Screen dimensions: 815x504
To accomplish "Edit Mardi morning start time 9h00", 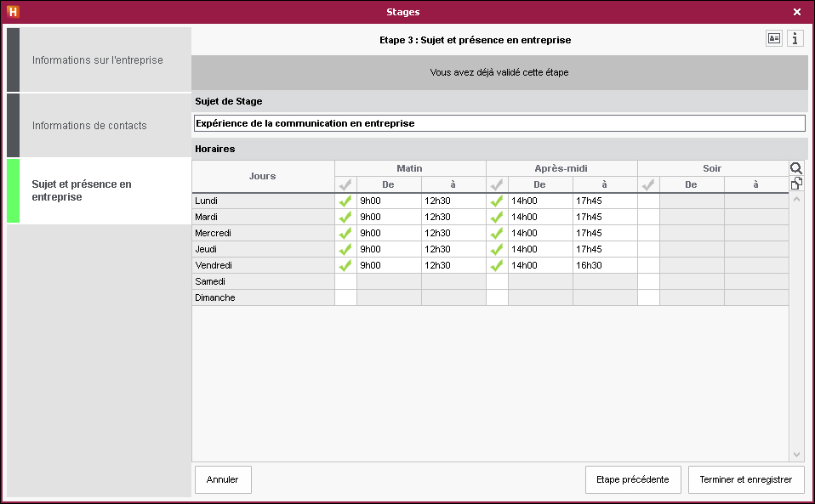I will tap(389, 217).
